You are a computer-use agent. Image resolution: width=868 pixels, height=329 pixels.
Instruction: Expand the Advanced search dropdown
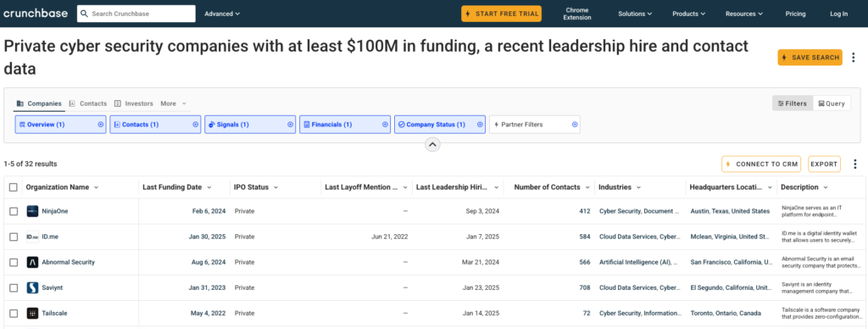(222, 14)
